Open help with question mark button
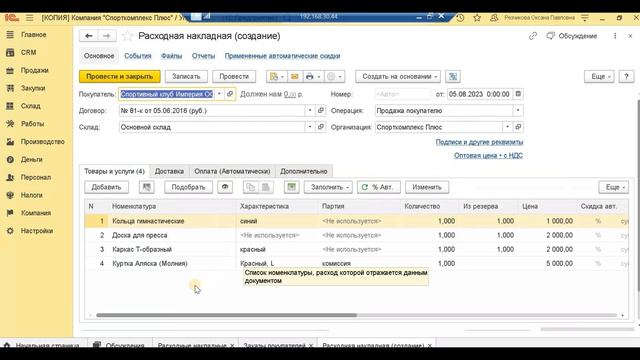This screenshot has width=640, height=360. point(626,76)
